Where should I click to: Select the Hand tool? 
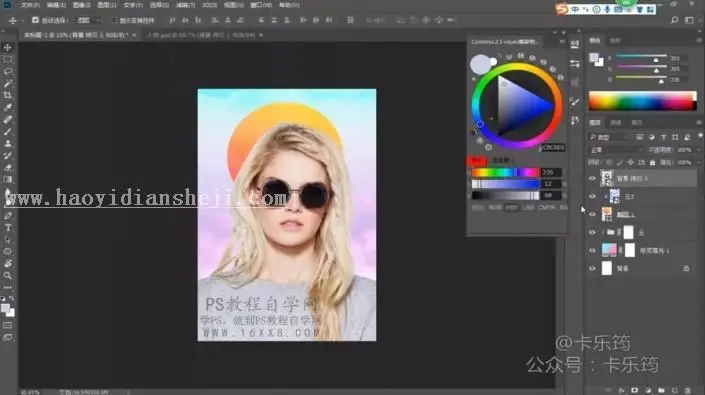8,264
